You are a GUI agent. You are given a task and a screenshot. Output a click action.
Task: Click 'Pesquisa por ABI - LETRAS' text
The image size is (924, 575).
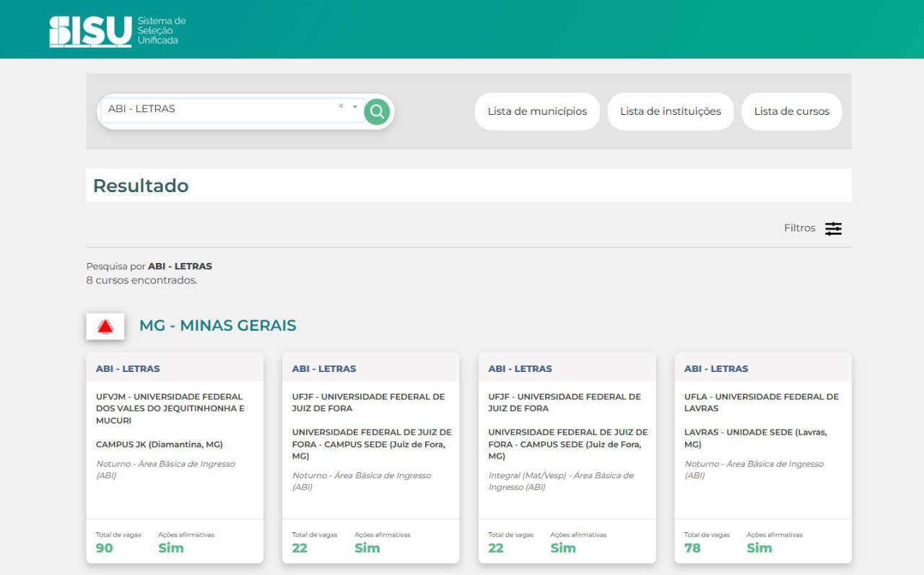[149, 267]
